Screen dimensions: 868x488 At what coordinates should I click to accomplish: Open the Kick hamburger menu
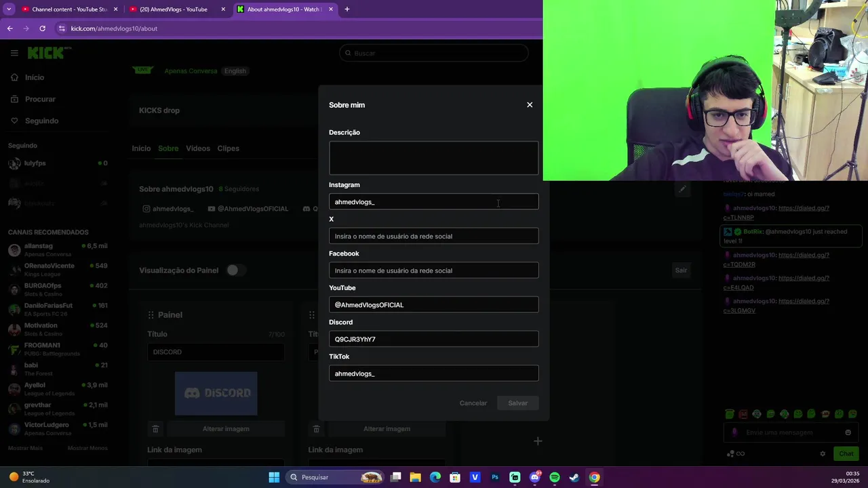point(14,53)
